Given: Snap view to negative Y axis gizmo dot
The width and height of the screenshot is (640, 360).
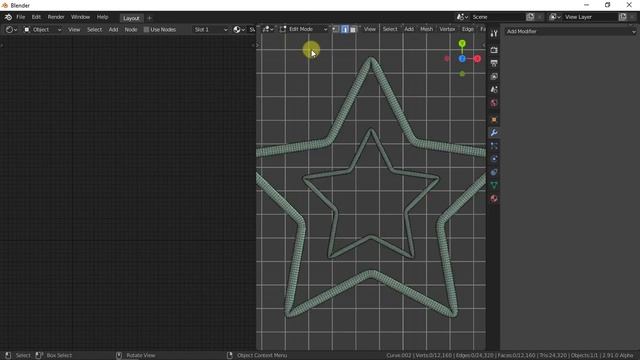Looking at the screenshot, I should coord(462,74).
